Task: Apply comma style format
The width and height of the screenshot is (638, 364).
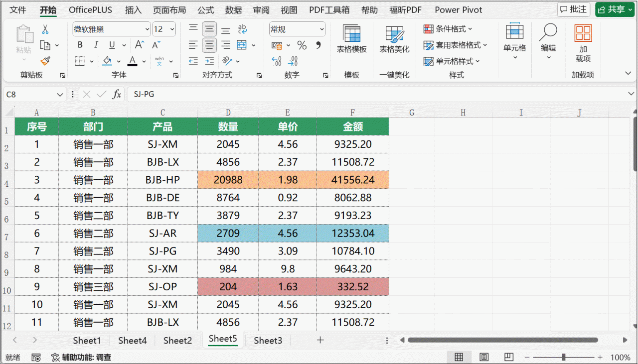Action: [318, 45]
